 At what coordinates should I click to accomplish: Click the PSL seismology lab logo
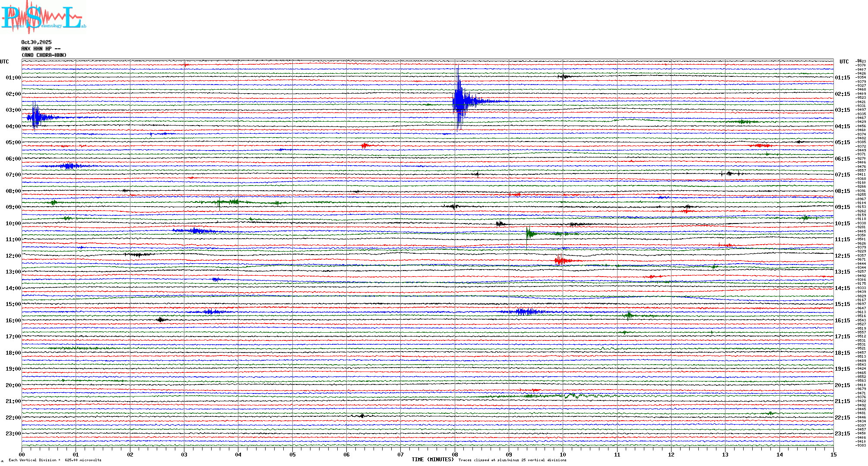coord(43,17)
